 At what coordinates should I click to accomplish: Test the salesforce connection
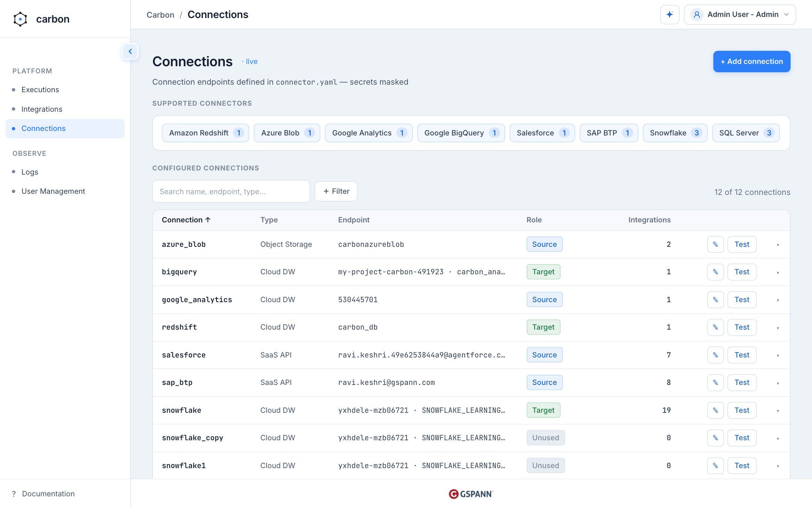point(742,355)
